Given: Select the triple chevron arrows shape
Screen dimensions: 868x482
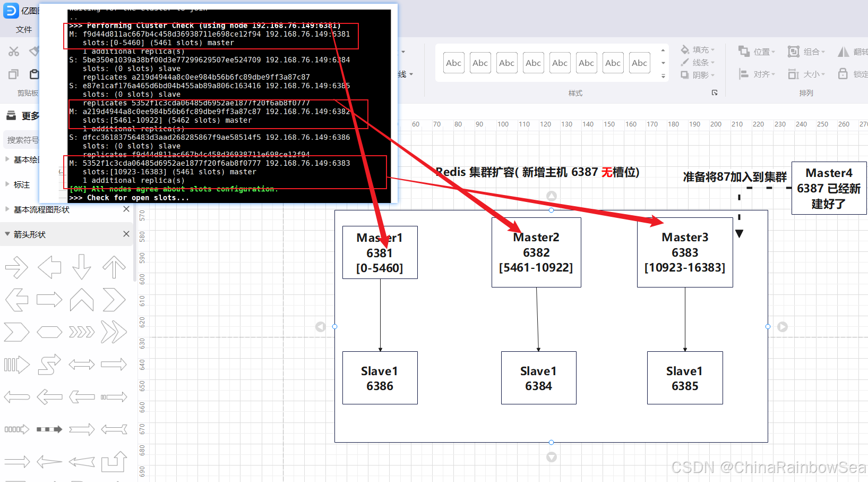Looking at the screenshot, I should pos(82,332).
